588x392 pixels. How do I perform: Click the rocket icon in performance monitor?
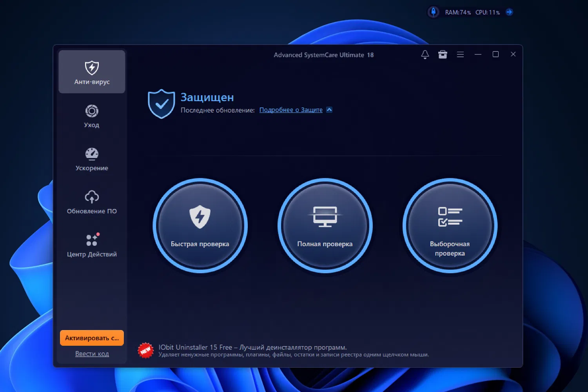coord(434,12)
